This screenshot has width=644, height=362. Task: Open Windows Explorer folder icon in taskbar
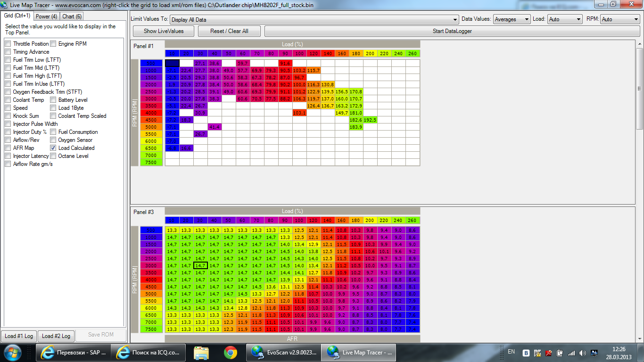201,352
